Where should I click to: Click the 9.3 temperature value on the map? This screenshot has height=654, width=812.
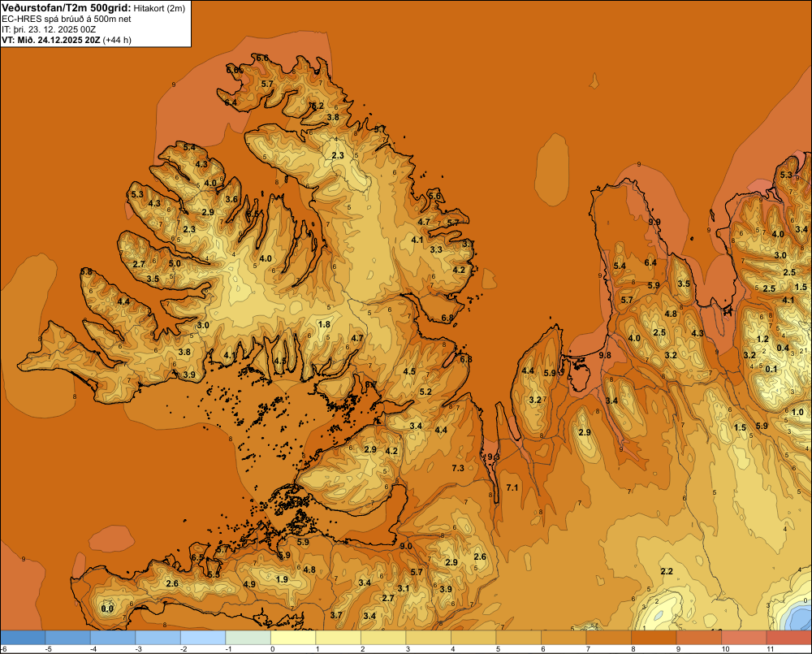pyautogui.click(x=494, y=457)
